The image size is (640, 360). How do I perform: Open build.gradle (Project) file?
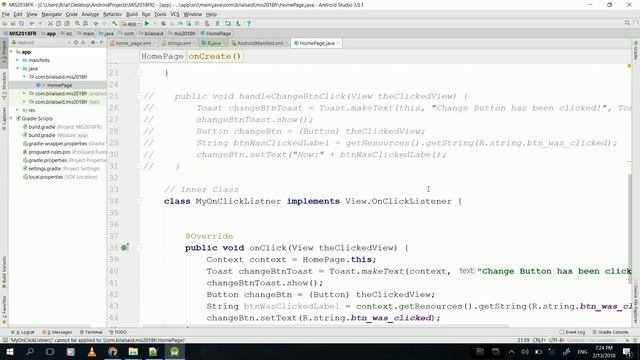coord(62,127)
